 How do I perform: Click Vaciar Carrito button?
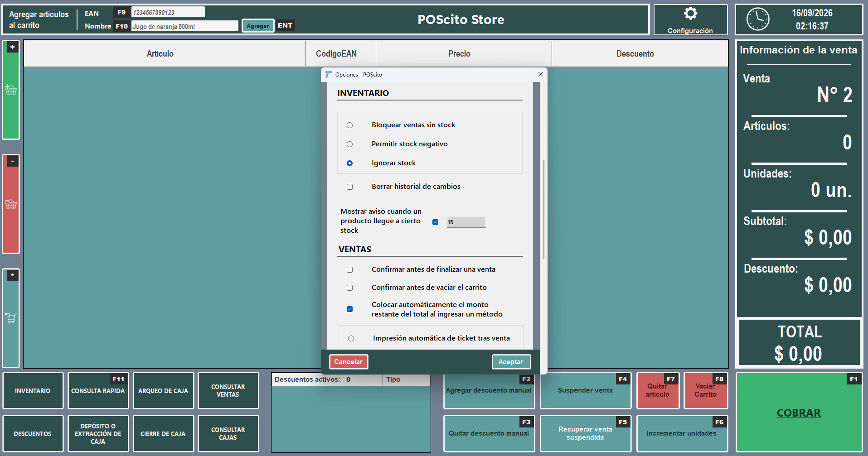[705, 390]
